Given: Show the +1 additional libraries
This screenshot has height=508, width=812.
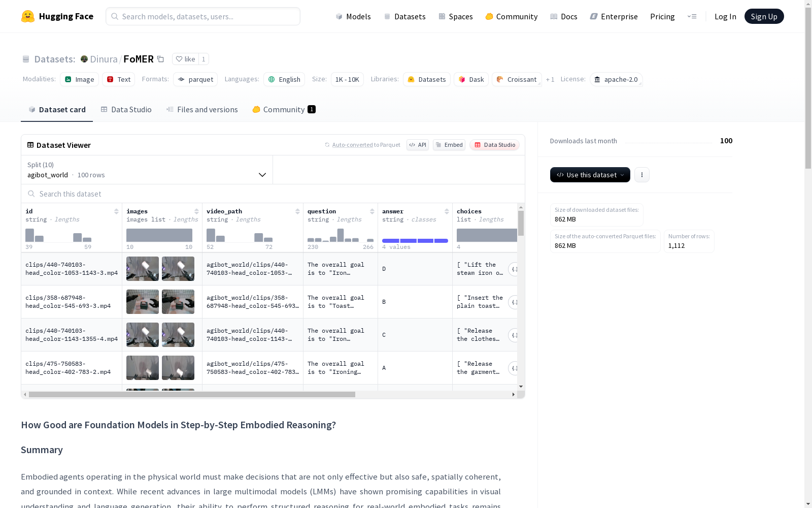Looking at the screenshot, I should tap(550, 79).
